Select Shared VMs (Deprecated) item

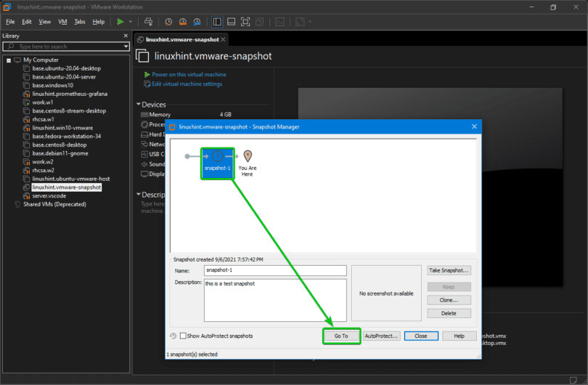click(x=54, y=204)
